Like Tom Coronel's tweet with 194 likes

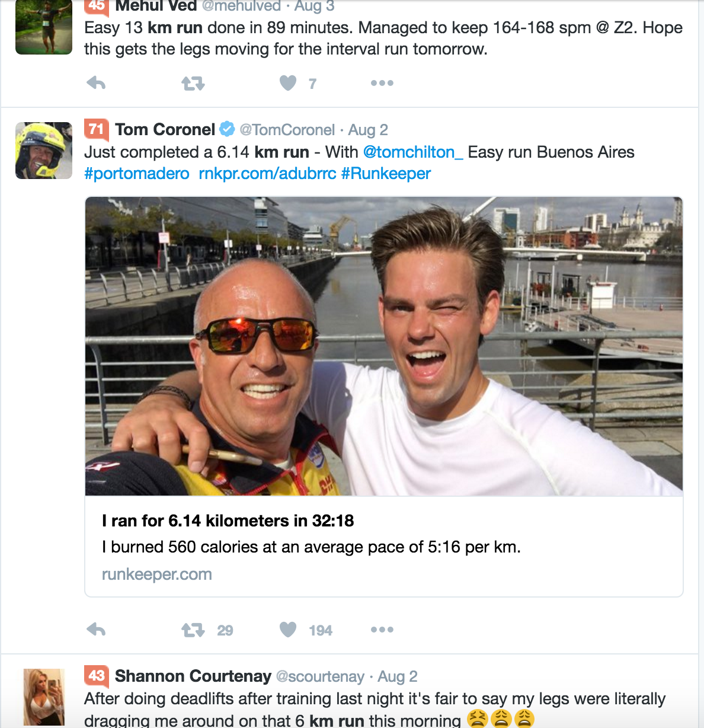[288, 630]
